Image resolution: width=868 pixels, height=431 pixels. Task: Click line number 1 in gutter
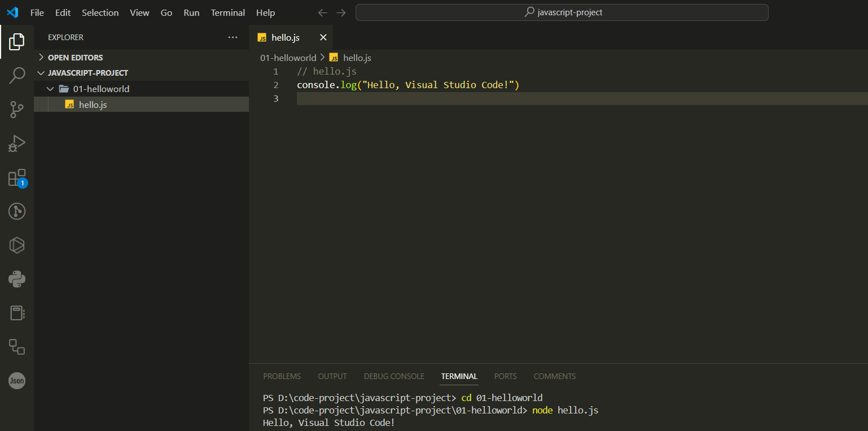(276, 72)
